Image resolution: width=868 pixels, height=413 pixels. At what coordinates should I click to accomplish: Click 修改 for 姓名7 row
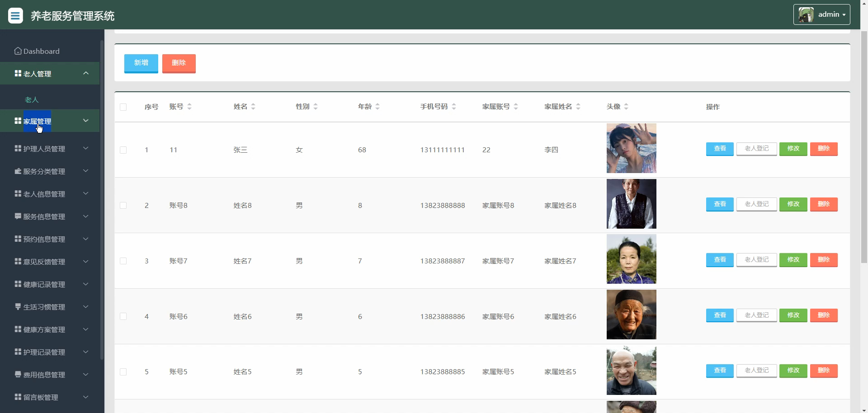coord(793,260)
